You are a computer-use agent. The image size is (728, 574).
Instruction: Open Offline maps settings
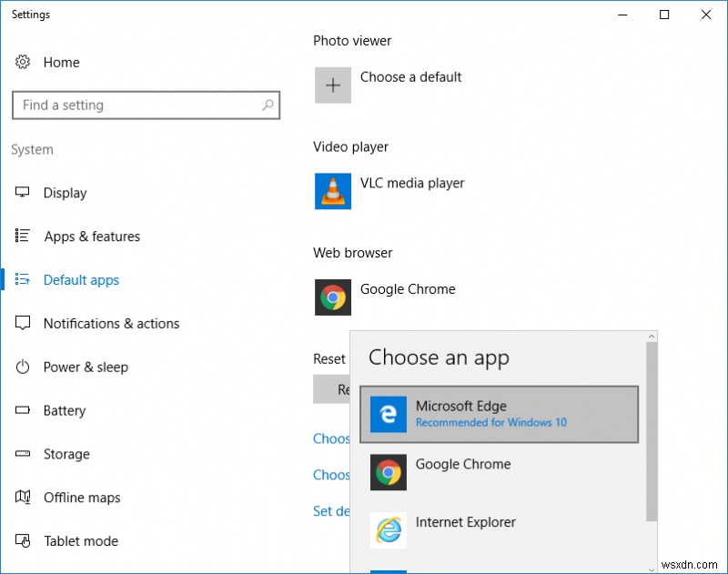coord(22,498)
